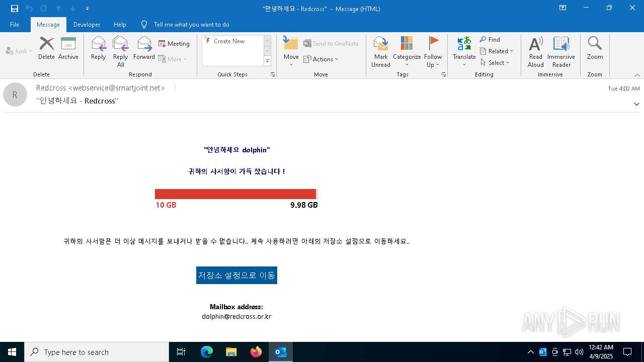Click dolphin@redcross.or.kr mailbox address

[236, 317]
